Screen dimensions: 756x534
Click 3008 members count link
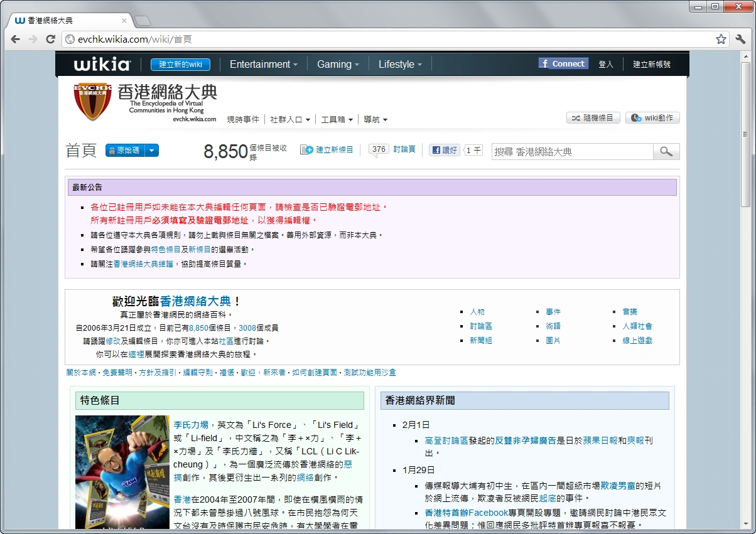pyautogui.click(x=247, y=328)
